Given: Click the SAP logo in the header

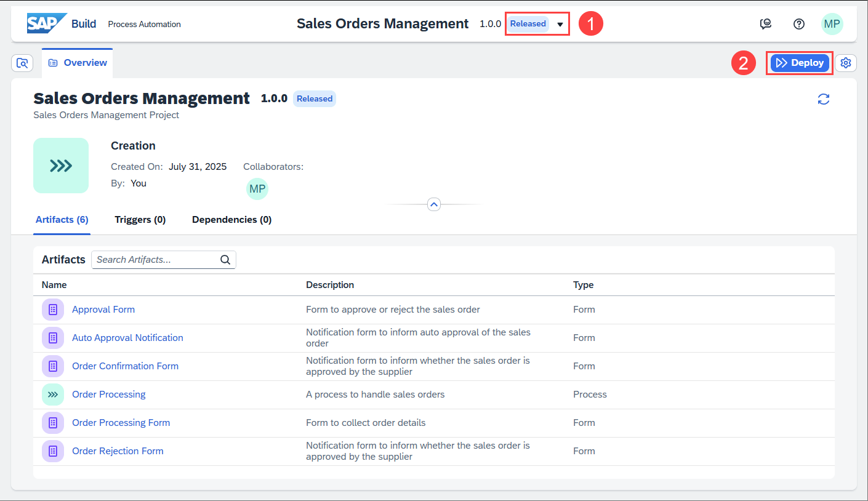Looking at the screenshot, I should pyautogui.click(x=47, y=23).
